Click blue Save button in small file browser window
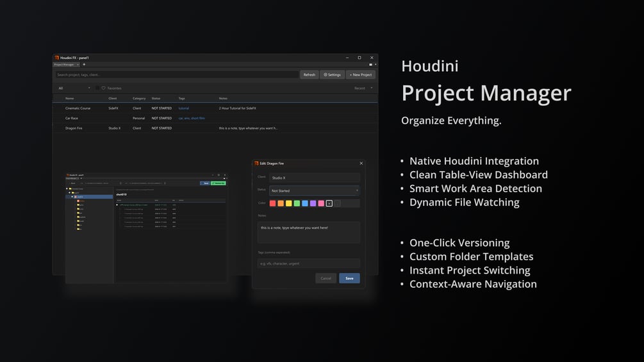The width and height of the screenshot is (644, 362). pyautogui.click(x=205, y=183)
